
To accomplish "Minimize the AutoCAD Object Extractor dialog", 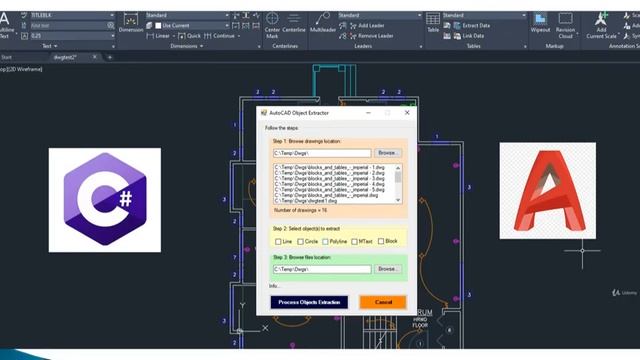I will pos(368,113).
